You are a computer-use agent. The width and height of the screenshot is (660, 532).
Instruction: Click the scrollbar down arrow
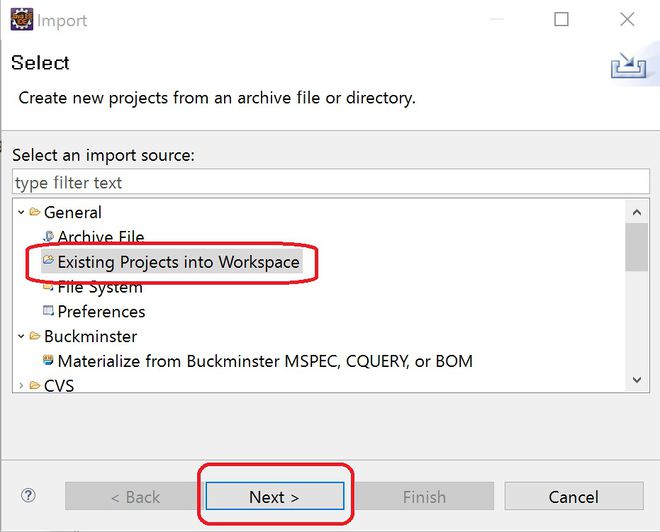[x=636, y=379]
